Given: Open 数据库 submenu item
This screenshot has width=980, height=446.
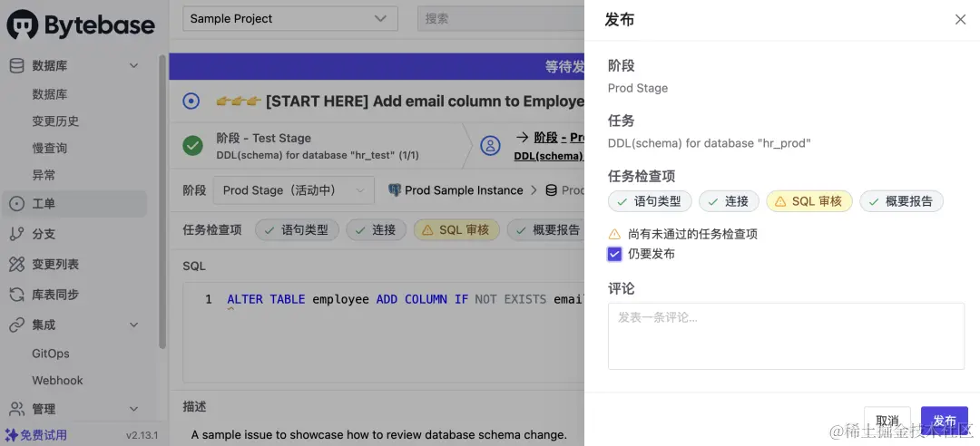Looking at the screenshot, I should coord(50,94).
